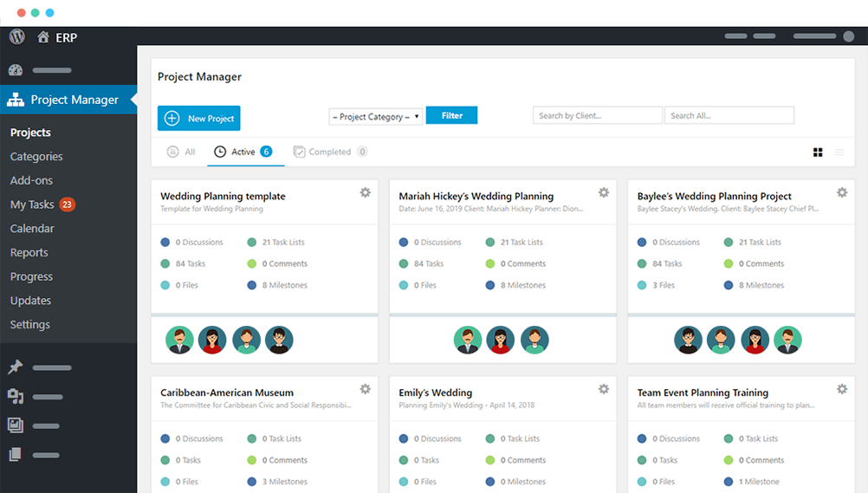Viewport: 868px width, 493px height.
Task: Click the pushpin icon in sidebar
Action: click(x=16, y=367)
